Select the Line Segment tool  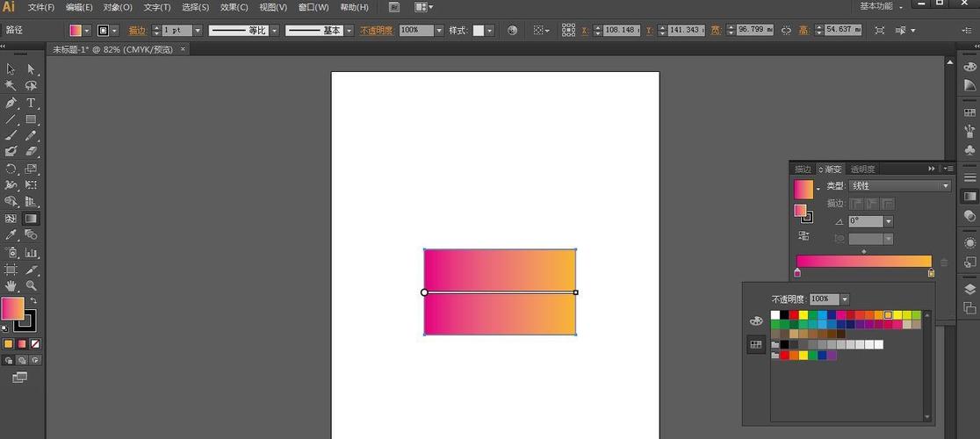[x=11, y=119]
